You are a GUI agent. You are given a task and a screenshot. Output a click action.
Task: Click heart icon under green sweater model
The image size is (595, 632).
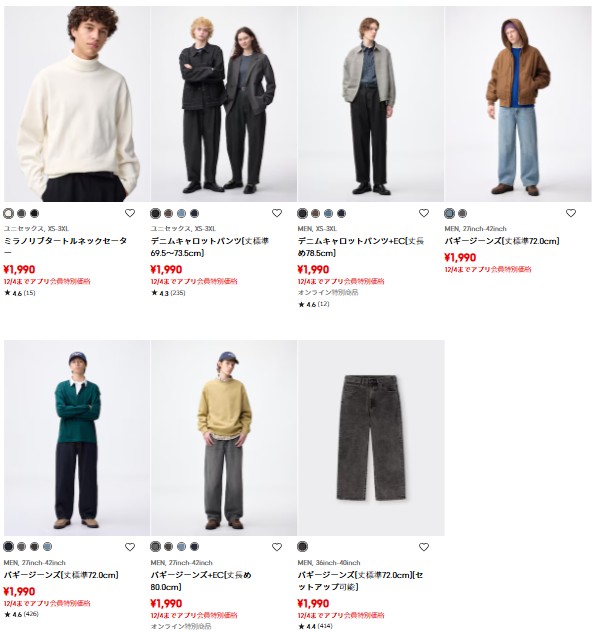coord(130,547)
